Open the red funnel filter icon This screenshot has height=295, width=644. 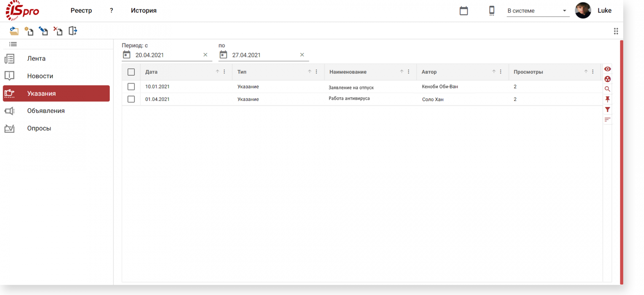(608, 109)
